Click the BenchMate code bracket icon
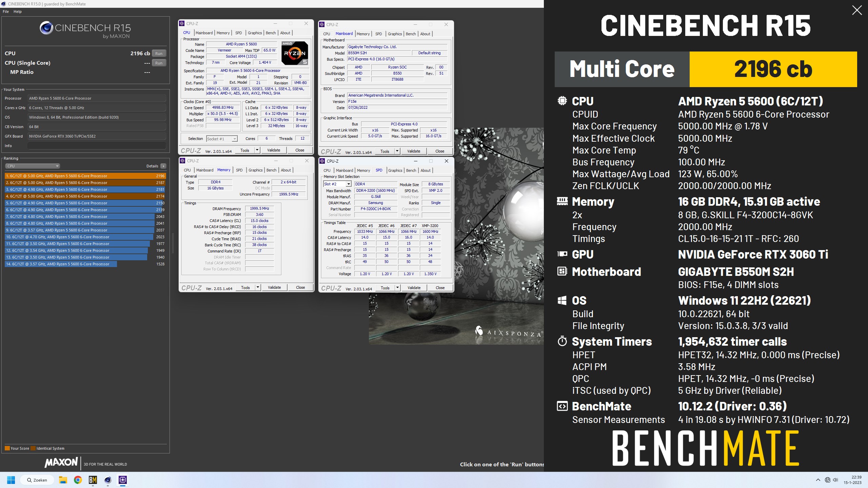Viewport: 868px width, 488px height. 562,406
